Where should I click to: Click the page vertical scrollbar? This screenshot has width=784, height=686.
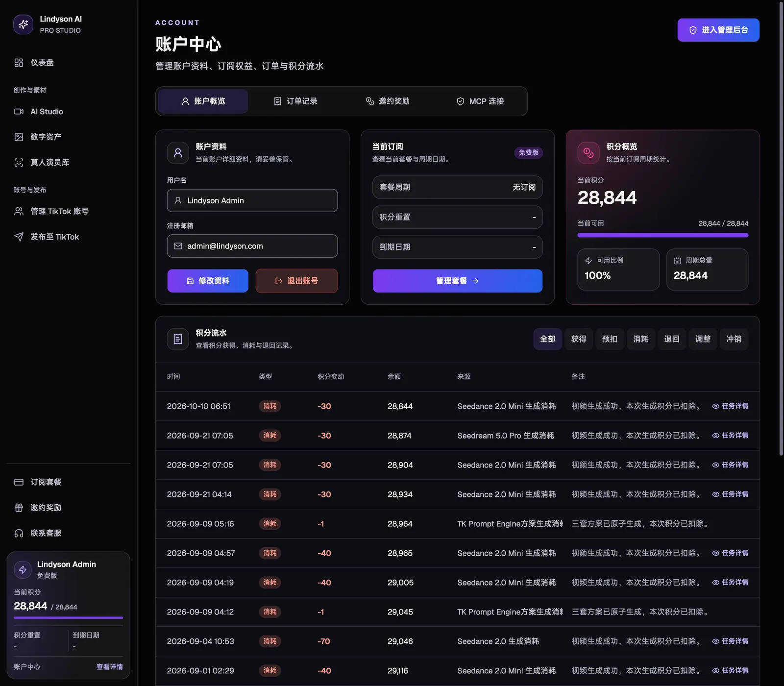pyautogui.click(x=781, y=229)
